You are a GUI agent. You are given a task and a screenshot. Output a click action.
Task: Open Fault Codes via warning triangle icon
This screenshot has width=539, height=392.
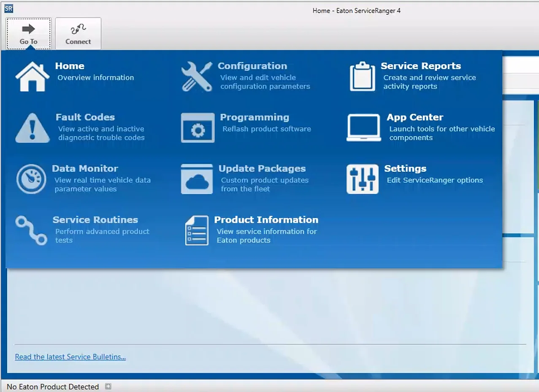point(33,128)
